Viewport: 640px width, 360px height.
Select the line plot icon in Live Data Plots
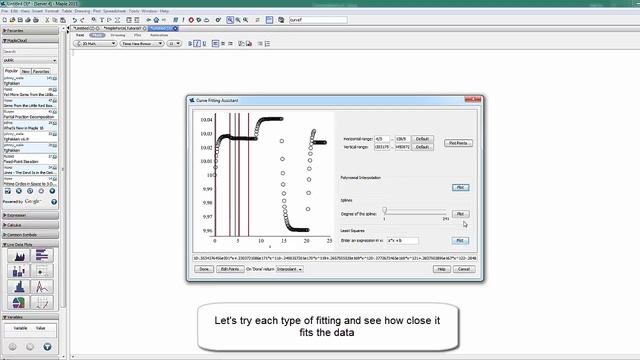(x=42, y=287)
